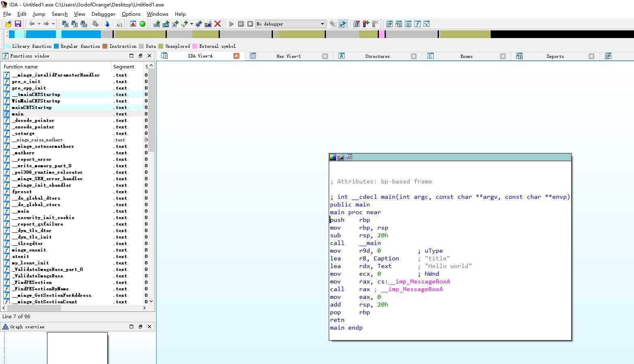The width and height of the screenshot is (634, 364).
Task: Open the Windows menu
Action: [x=157, y=14]
